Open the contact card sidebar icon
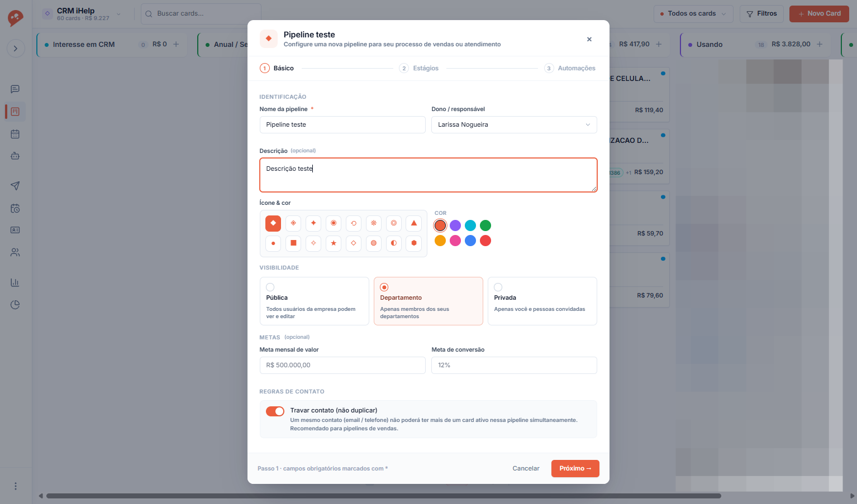Image resolution: width=857 pixels, height=504 pixels. (x=15, y=230)
